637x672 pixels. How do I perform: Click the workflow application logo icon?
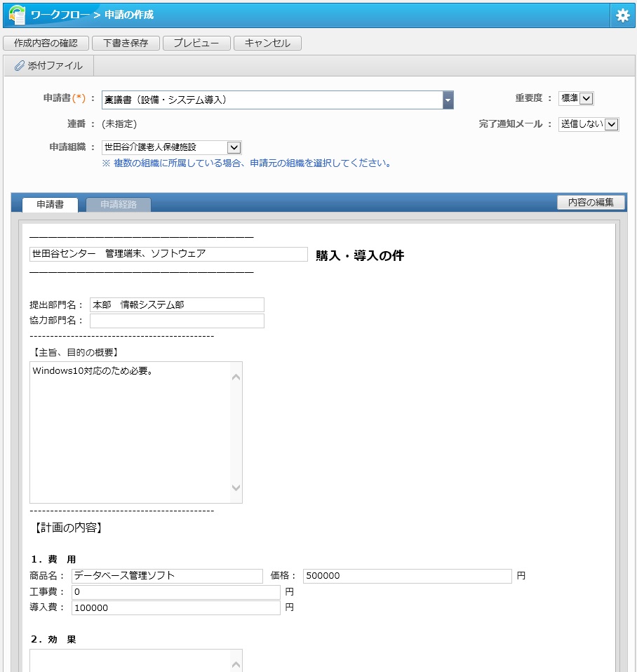17,15
